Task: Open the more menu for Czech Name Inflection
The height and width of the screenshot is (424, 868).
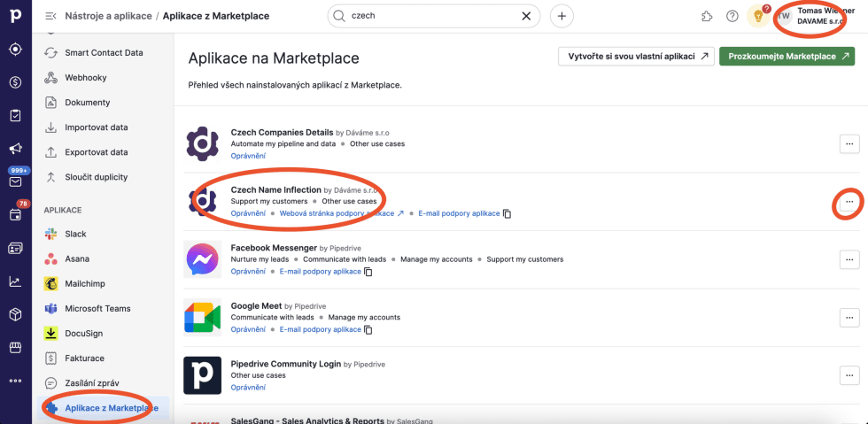Action: 849,202
